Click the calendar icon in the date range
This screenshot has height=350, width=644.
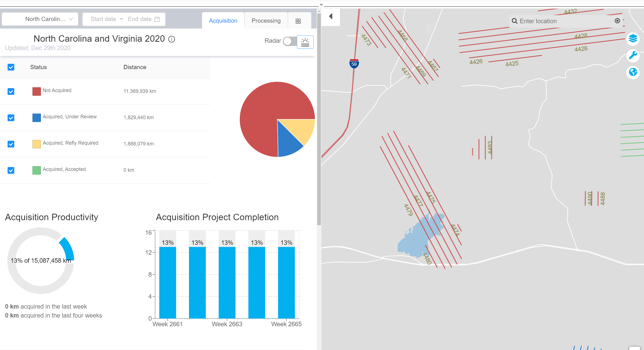pyautogui.click(x=157, y=19)
